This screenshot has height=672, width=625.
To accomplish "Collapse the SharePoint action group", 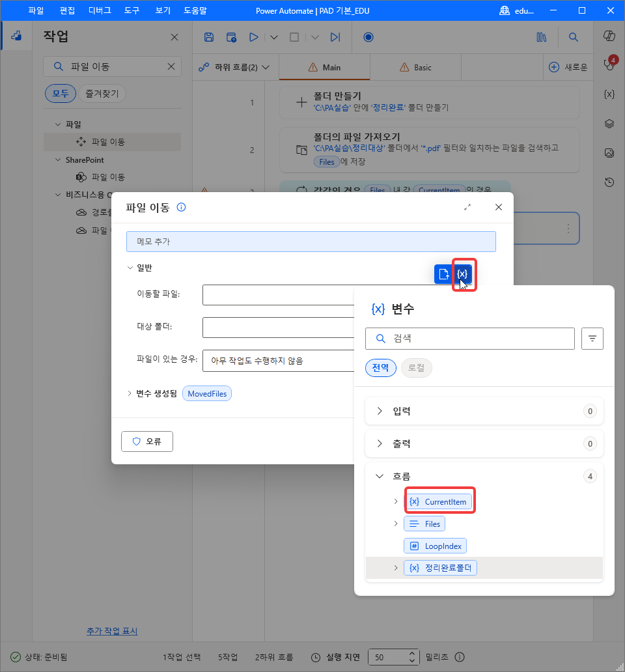I will pos(58,160).
